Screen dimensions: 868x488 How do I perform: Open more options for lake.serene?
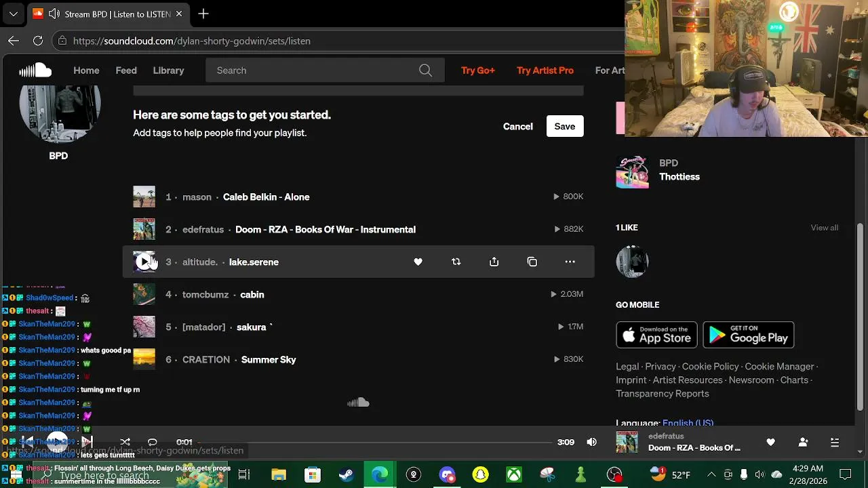pyautogui.click(x=570, y=262)
